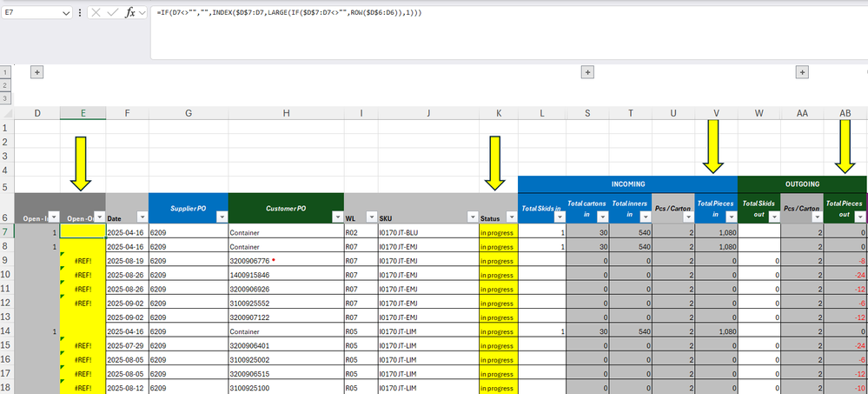Click the INCOMING merged header cell
The width and height of the screenshot is (868, 394).
point(627,184)
